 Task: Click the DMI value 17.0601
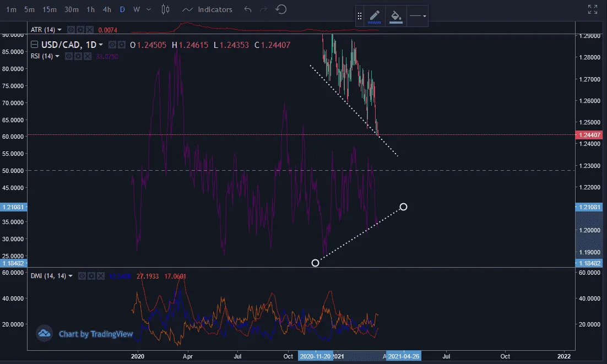coord(175,276)
